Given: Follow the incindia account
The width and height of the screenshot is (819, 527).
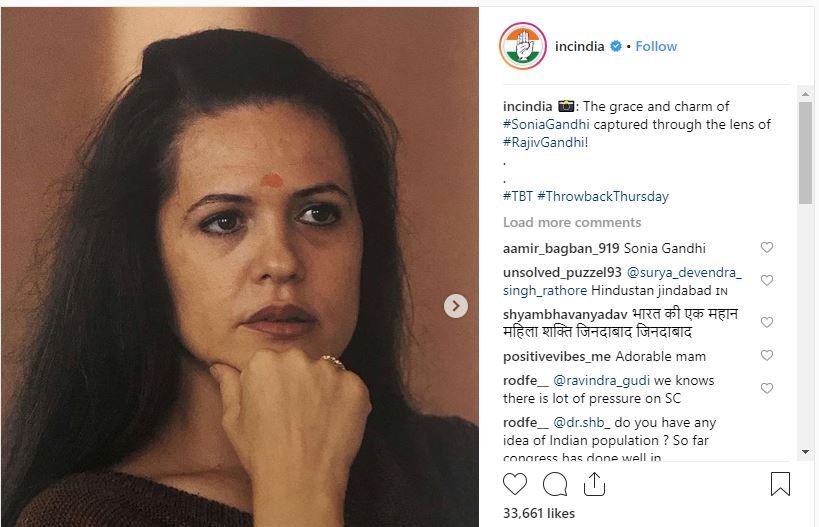Looking at the screenshot, I should coord(656,46).
